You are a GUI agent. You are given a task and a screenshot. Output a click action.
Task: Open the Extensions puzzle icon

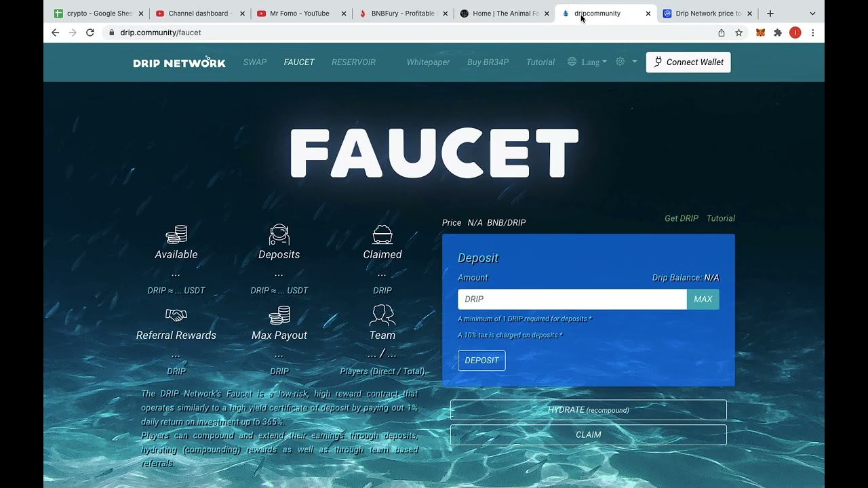coord(778,33)
